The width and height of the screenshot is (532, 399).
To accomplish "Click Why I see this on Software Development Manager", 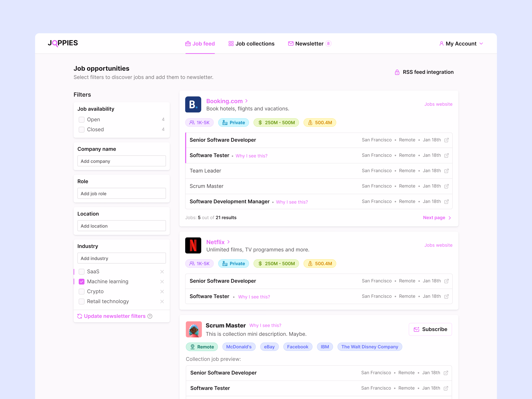I will 292,202.
